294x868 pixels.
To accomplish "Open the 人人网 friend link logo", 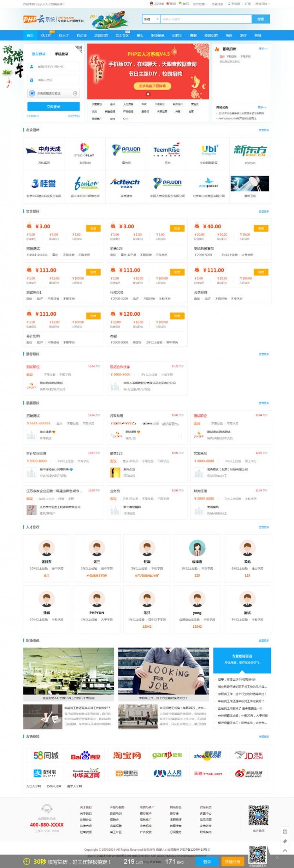I will coord(167,773).
